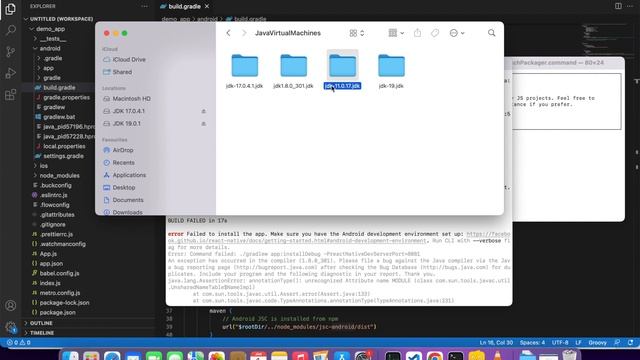Open Run and Debug view
The image size is (640, 360).
(x=11, y=73)
